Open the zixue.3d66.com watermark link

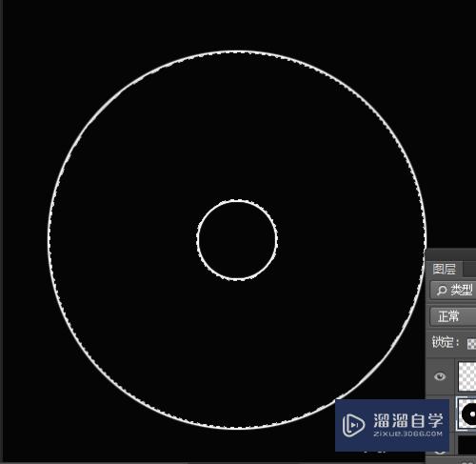(x=407, y=434)
